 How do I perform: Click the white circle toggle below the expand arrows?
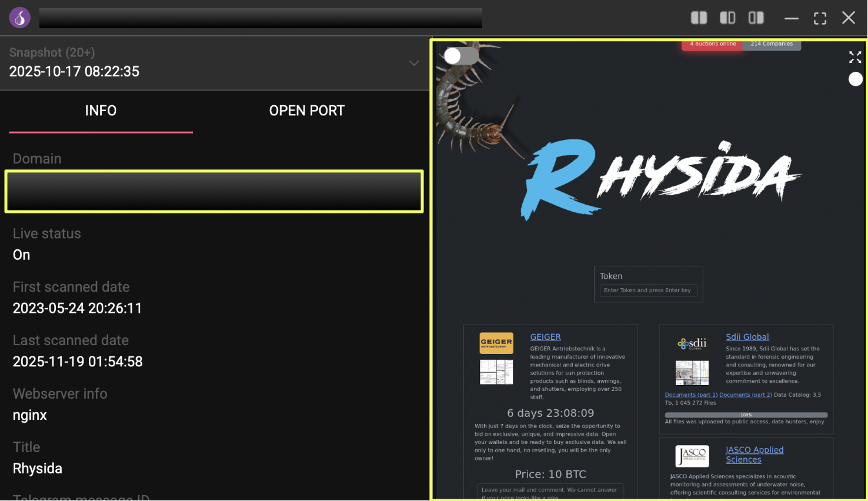856,79
